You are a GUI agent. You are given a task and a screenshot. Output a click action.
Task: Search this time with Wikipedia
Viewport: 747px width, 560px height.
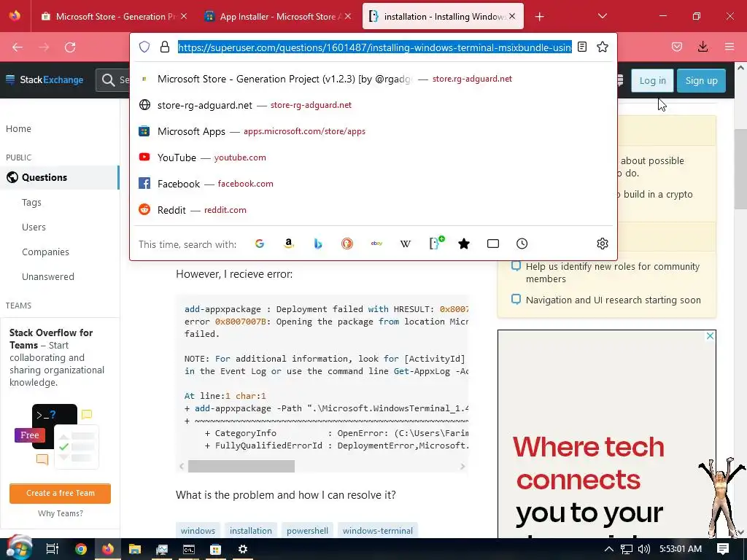tap(406, 244)
